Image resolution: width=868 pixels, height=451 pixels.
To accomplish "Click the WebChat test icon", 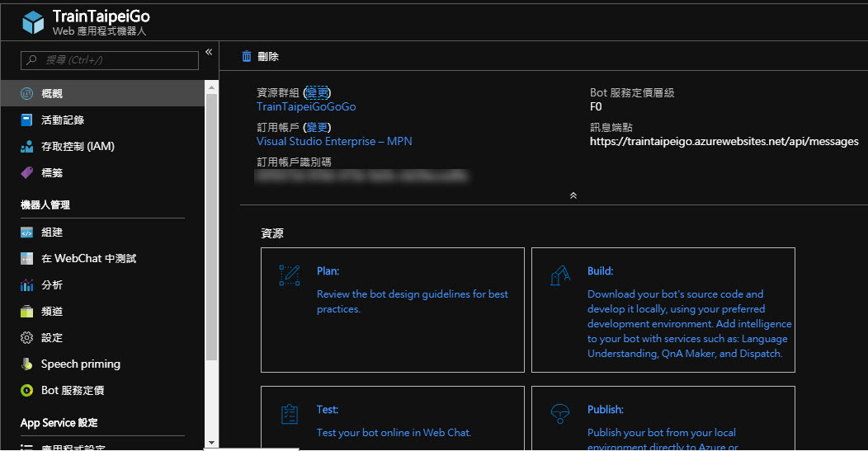I will [x=26, y=258].
